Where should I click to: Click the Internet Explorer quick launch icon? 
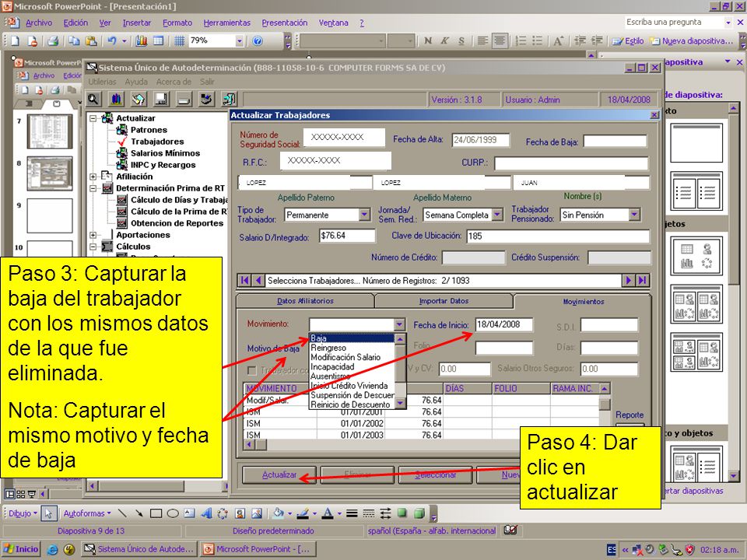pyautogui.click(x=52, y=550)
